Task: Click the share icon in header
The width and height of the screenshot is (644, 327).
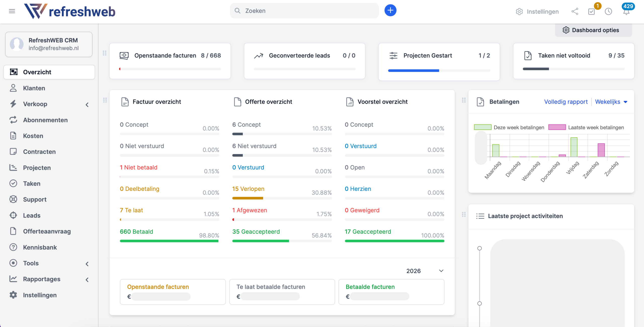Action: (575, 12)
